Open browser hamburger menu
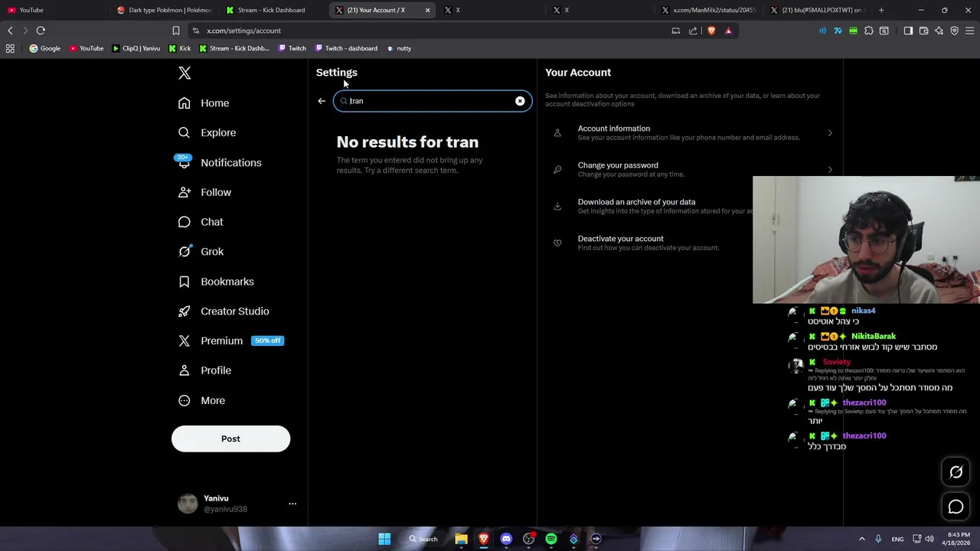Screen dimensions: 980x551 969,31
